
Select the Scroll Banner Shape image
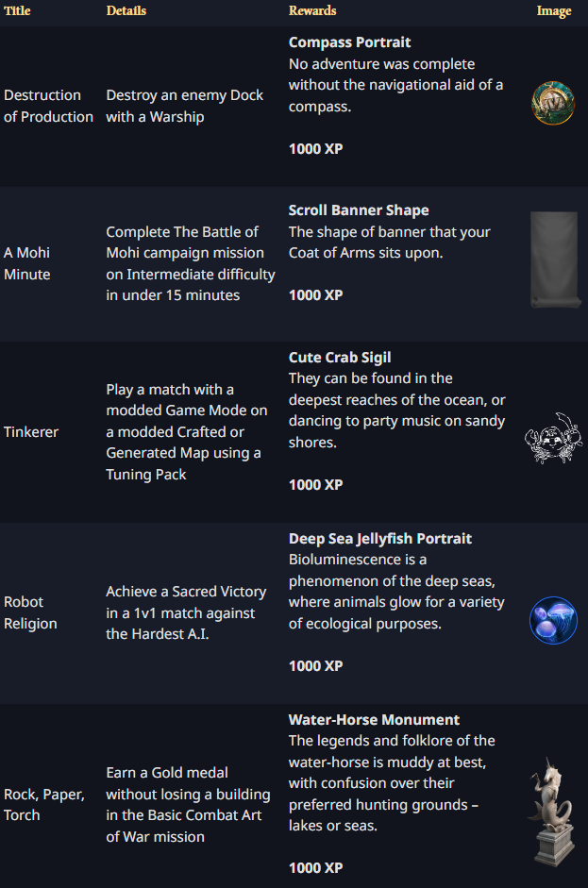553,260
